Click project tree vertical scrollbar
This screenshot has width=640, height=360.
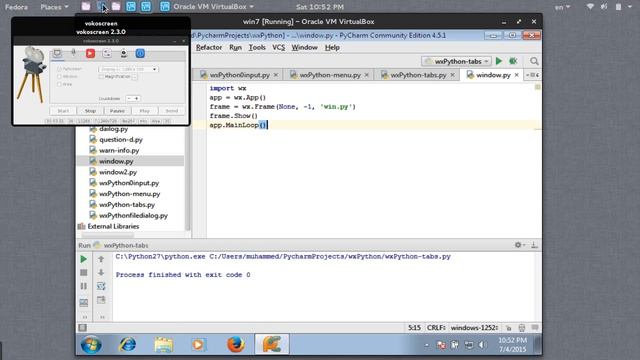pos(187,178)
